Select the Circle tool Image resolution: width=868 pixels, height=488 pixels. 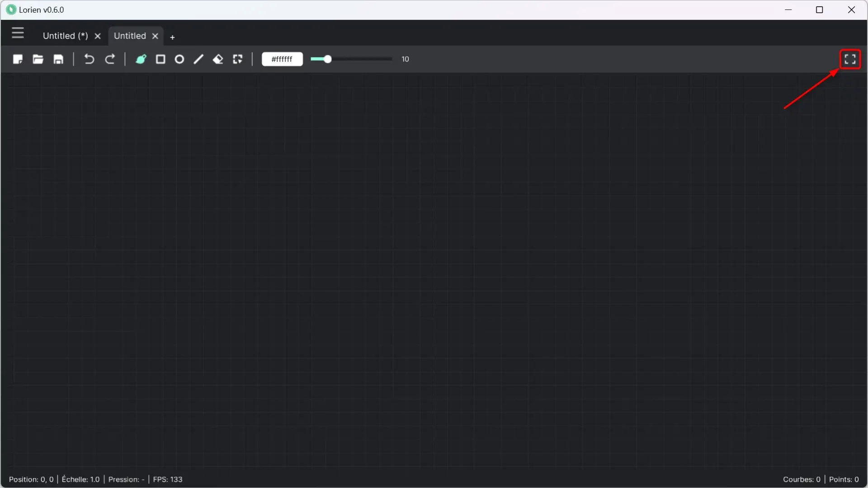coord(179,59)
